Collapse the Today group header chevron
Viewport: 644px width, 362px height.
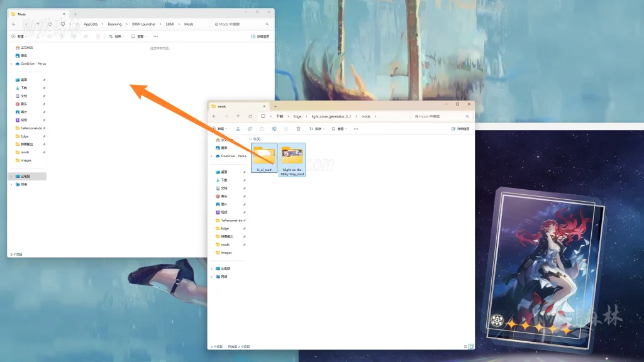(250, 139)
